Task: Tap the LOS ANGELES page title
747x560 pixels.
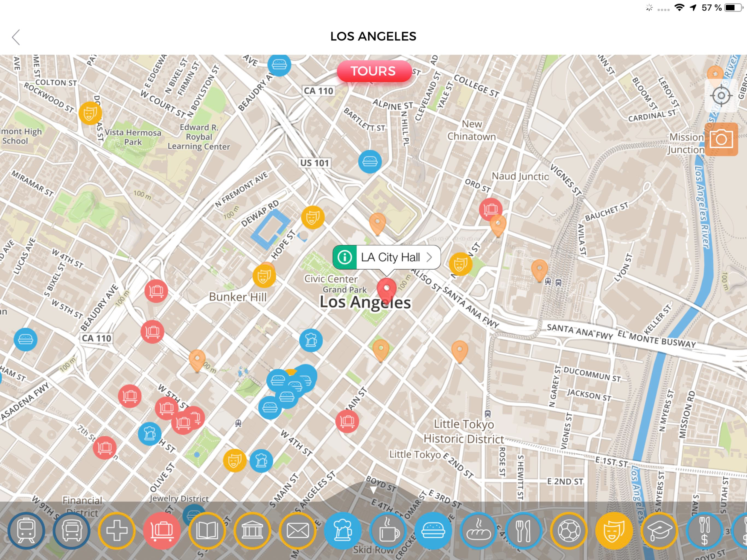Action: tap(373, 36)
